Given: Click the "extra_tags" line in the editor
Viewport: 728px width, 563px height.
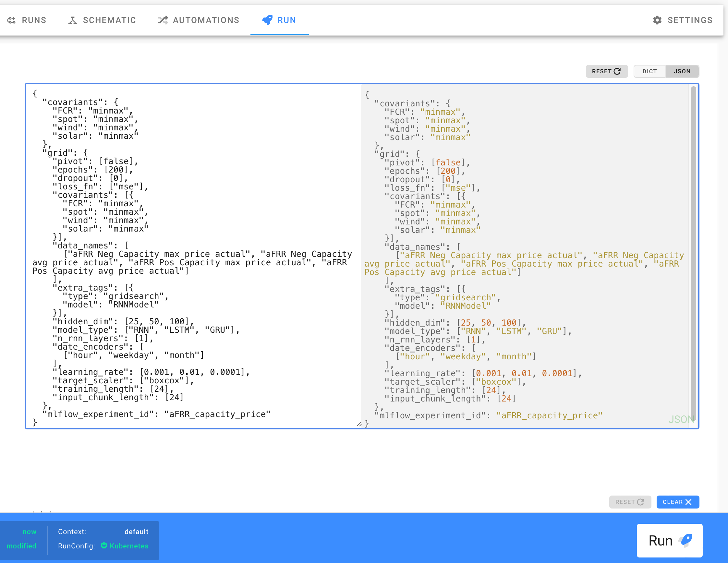Looking at the screenshot, I should click(x=93, y=288).
